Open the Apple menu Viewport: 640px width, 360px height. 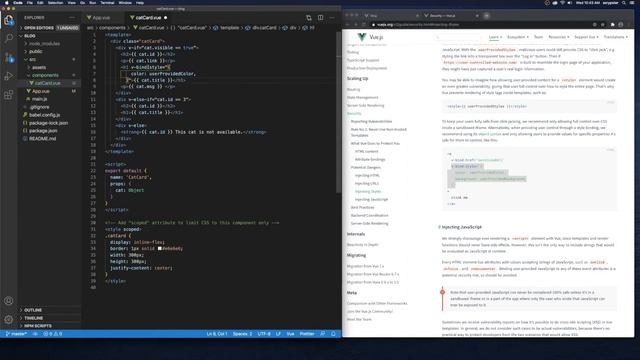[x=7, y=3]
